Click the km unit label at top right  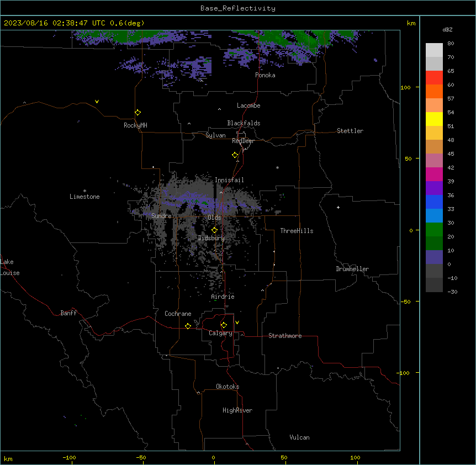[x=411, y=23]
